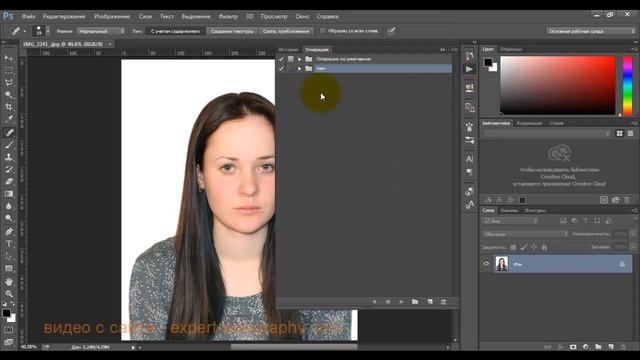Toggle lock transparent pixels in Layers panel

[x=513, y=247]
